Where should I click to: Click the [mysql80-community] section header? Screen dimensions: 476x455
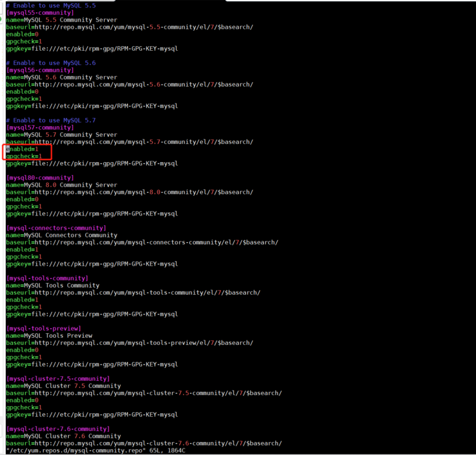point(40,178)
